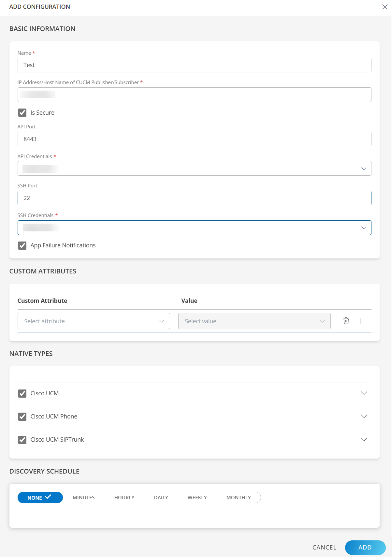Image resolution: width=392 pixels, height=557 pixels.
Task: Deselect Cisco UCM Phone checkbox
Action: [22, 417]
